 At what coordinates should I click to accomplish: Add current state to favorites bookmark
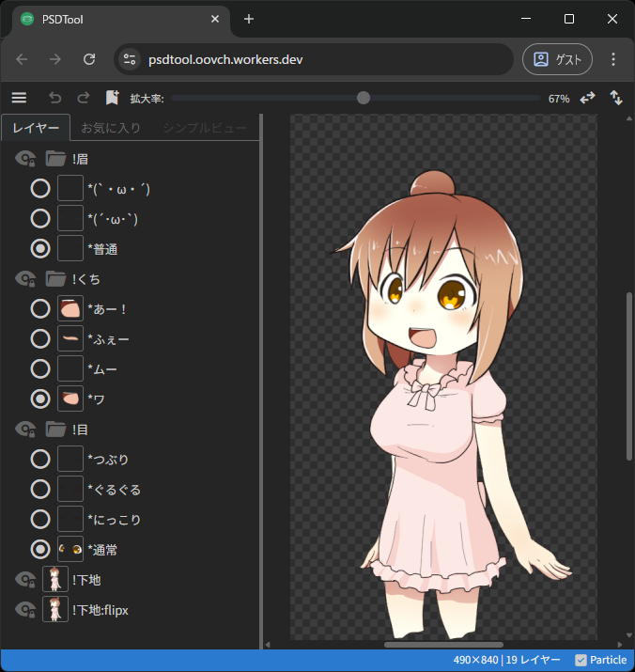pyautogui.click(x=113, y=98)
